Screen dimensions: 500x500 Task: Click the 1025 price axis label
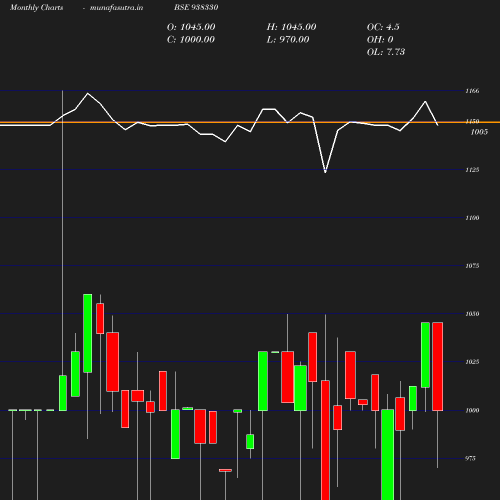(x=472, y=362)
